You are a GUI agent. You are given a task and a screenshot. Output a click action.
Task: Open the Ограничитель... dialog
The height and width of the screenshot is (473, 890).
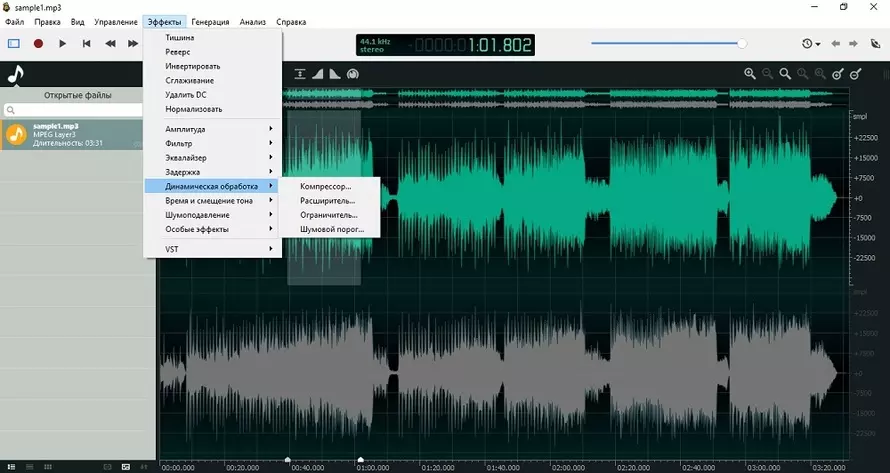coord(330,215)
